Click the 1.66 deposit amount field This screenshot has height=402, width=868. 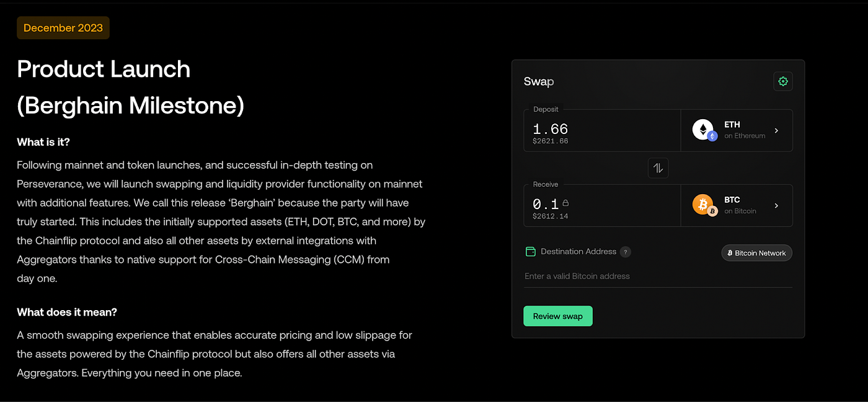549,128
